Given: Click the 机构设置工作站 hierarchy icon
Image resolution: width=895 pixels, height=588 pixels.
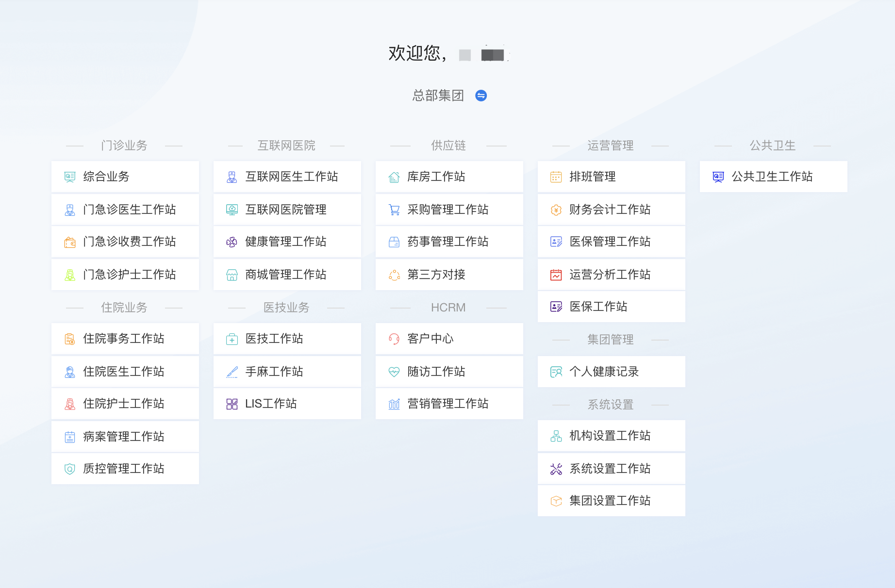Looking at the screenshot, I should [556, 436].
